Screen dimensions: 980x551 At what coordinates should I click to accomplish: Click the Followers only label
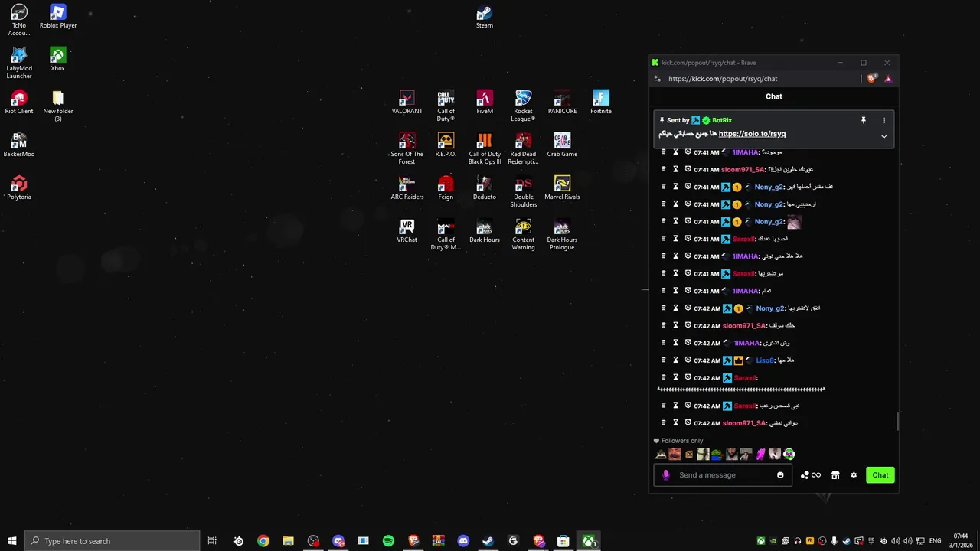pyautogui.click(x=681, y=441)
